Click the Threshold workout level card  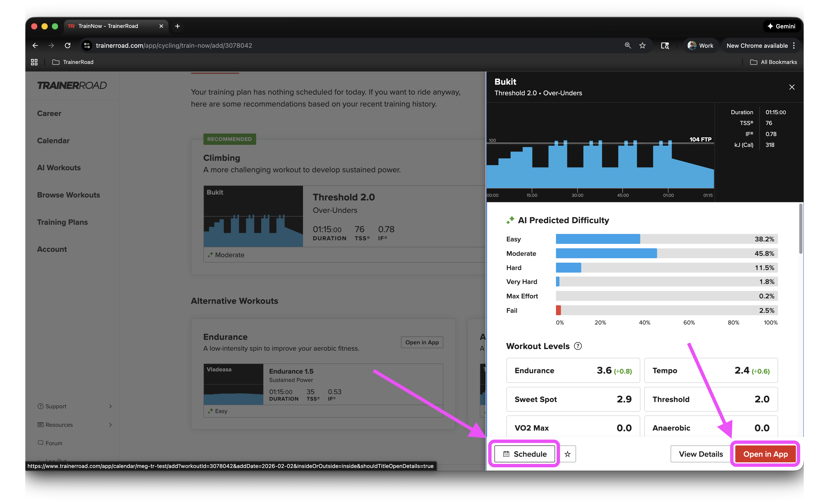coord(711,399)
